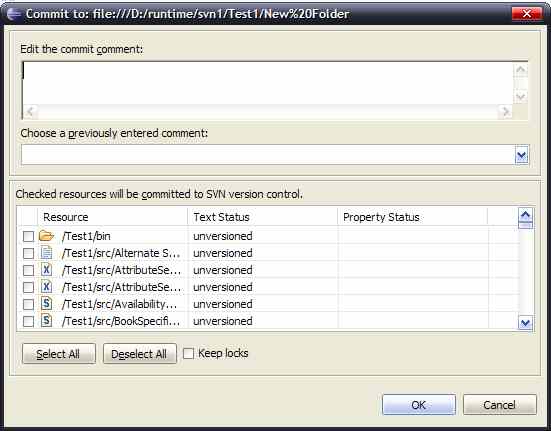The image size is (551, 431).
Task: Check the /Test1/src/Availability... checkbox
Action: pos(28,304)
